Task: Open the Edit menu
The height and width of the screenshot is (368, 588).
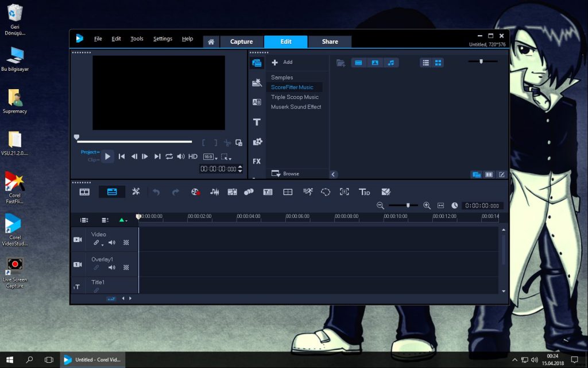Action: [x=116, y=39]
